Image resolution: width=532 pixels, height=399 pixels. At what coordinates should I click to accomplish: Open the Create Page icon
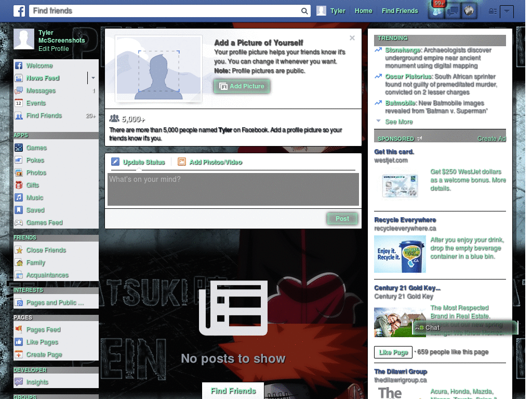[x=19, y=354]
